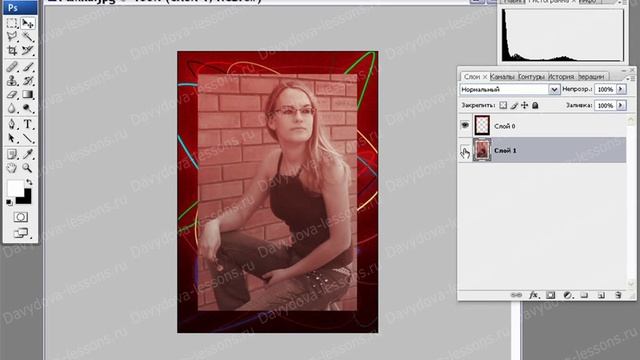Select the Magic Wand tool
The image size is (640, 360).
click(28, 37)
